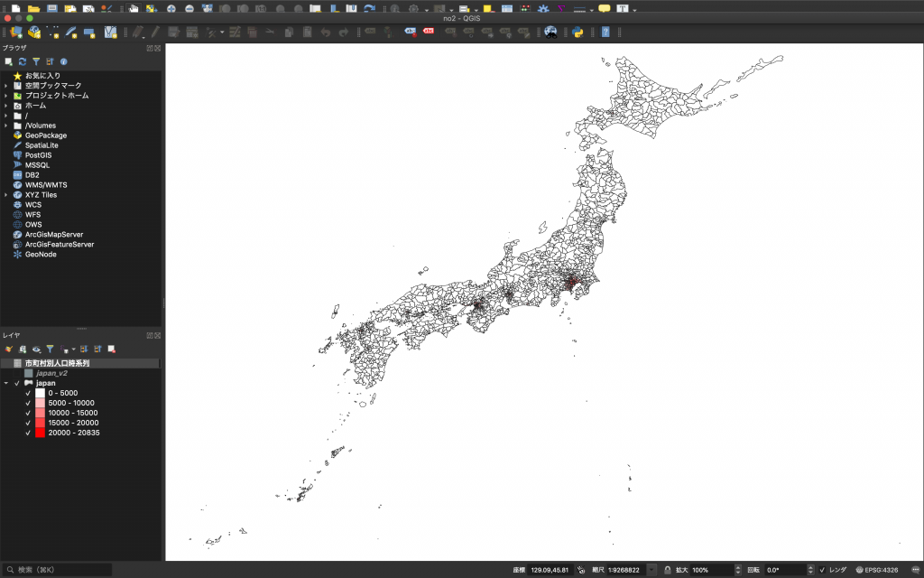Viewport: 924px width, 578px height.
Task: Open the messages log icon in status bar
Action: tap(915, 570)
